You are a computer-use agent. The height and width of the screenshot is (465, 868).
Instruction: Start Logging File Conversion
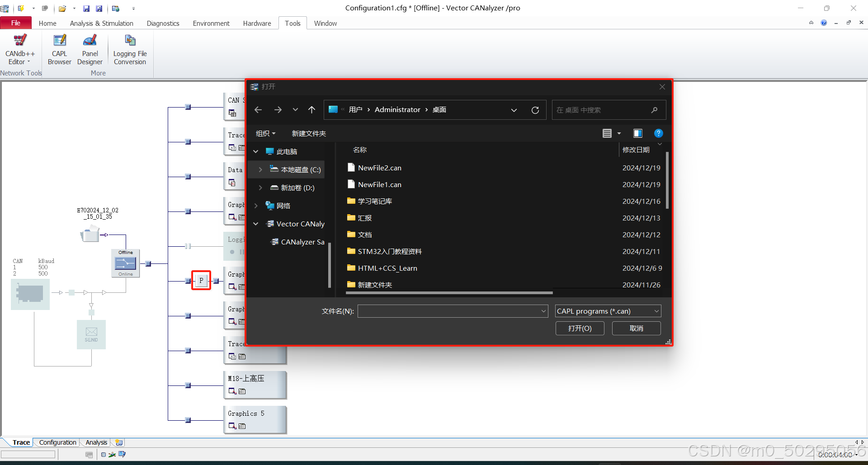click(x=130, y=49)
